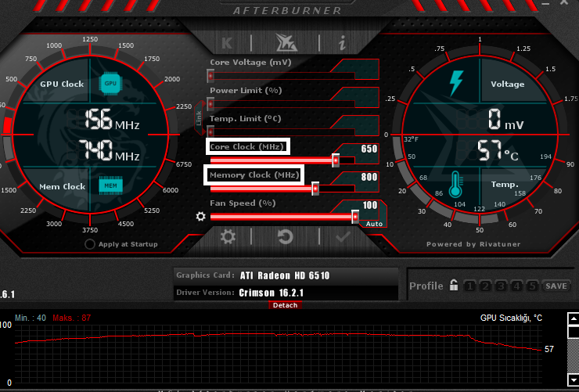Click the Fan Speed (%) label
The height and width of the screenshot is (392, 579).
point(243,203)
